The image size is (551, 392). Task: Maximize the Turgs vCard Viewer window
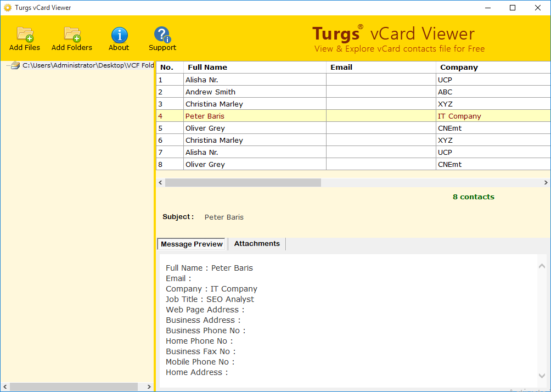513,8
